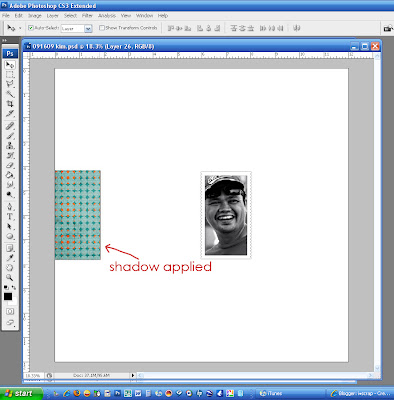Viewport: 394px width, 400px height.
Task: Click the Ps logo atop the toolbox
Action: tap(10, 53)
